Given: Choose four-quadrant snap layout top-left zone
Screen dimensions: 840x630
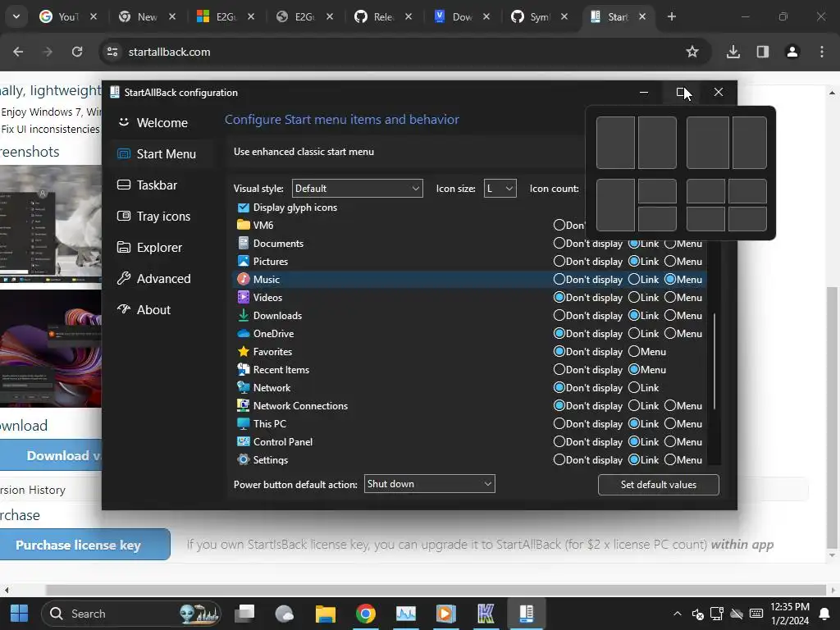Looking at the screenshot, I should (705, 191).
